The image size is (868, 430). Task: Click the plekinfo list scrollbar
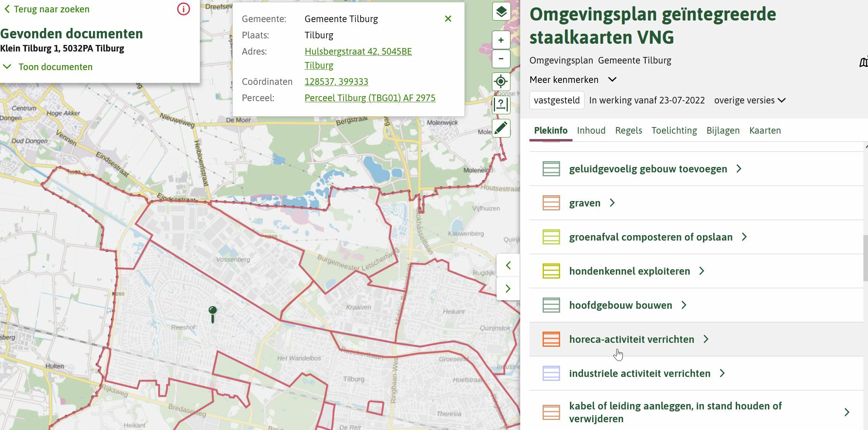pyautogui.click(x=866, y=258)
